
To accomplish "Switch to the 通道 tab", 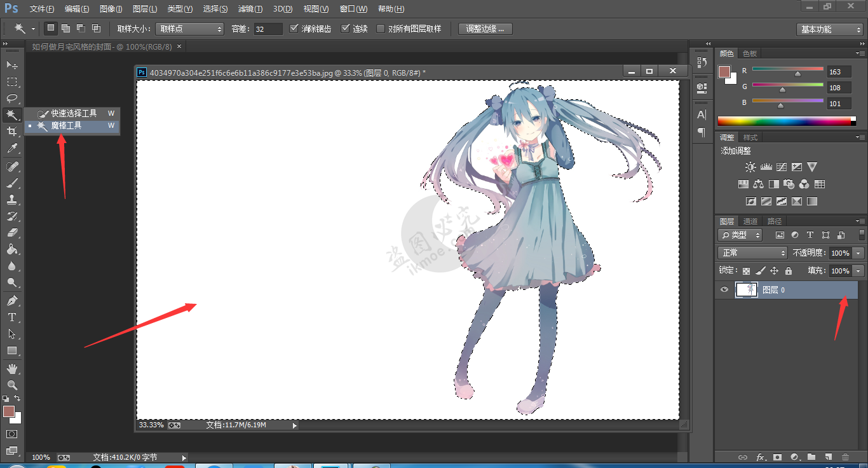I will point(750,221).
